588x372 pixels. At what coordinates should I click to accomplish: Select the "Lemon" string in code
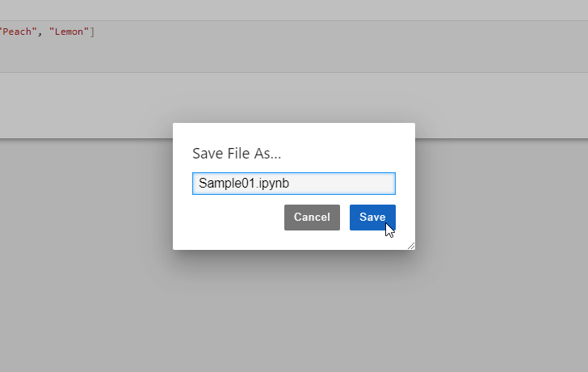[69, 32]
